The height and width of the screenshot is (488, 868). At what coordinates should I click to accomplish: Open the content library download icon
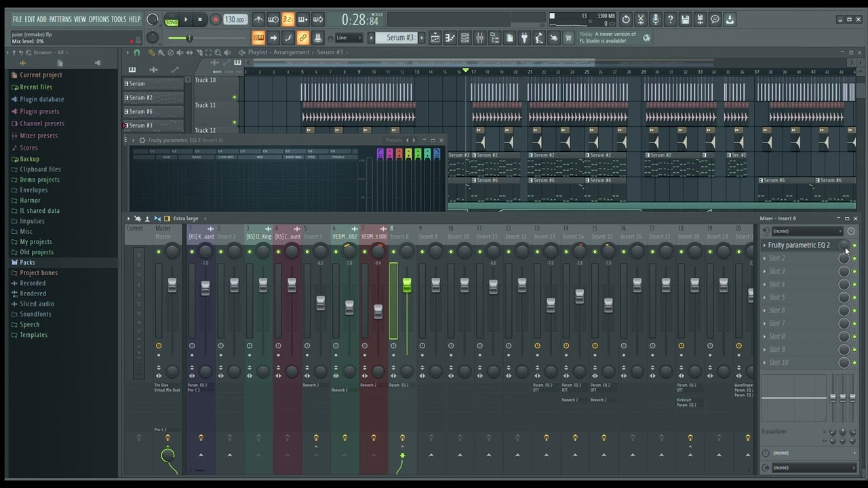click(x=730, y=20)
